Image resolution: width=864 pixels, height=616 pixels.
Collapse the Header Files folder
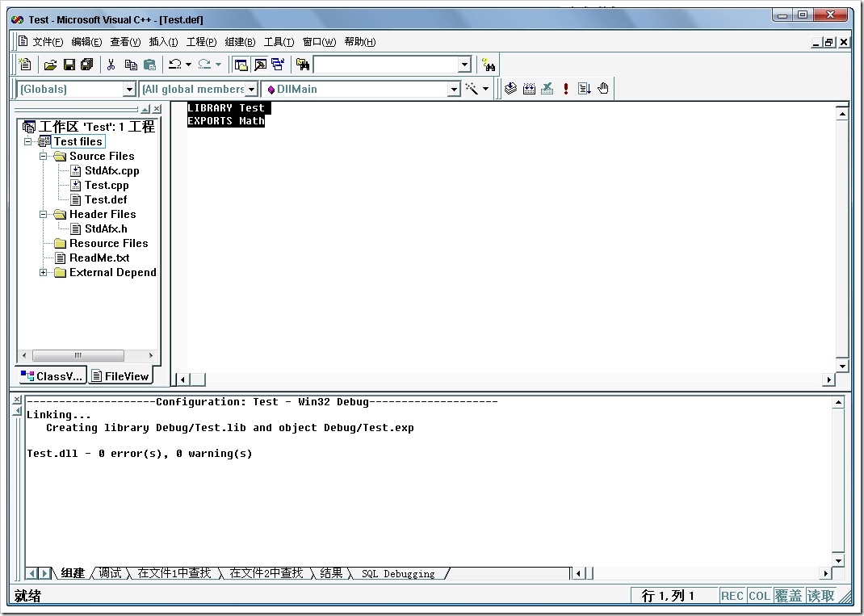coord(43,214)
